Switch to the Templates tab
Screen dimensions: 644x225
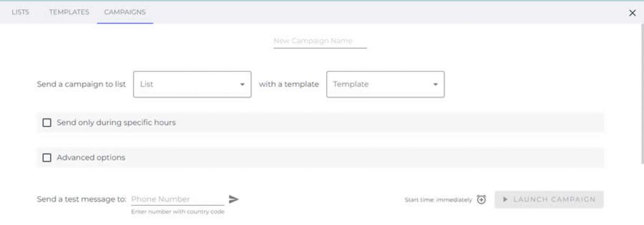pyautogui.click(x=69, y=12)
